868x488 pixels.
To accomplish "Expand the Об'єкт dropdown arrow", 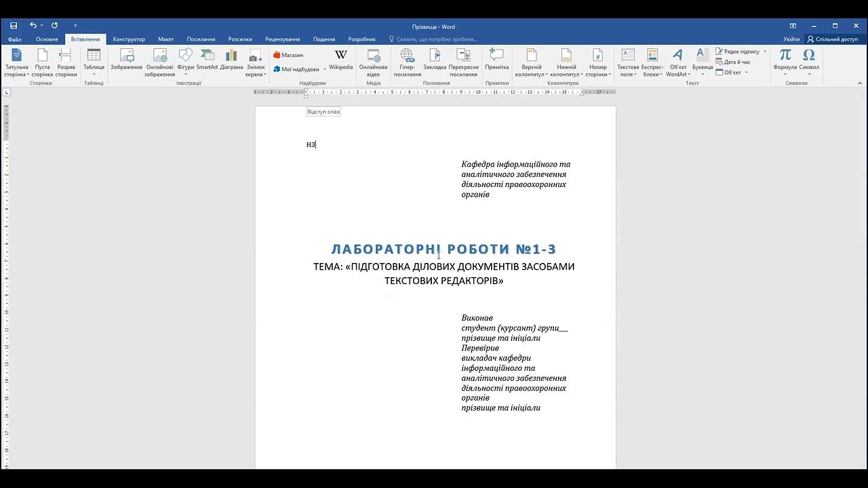I will (747, 73).
